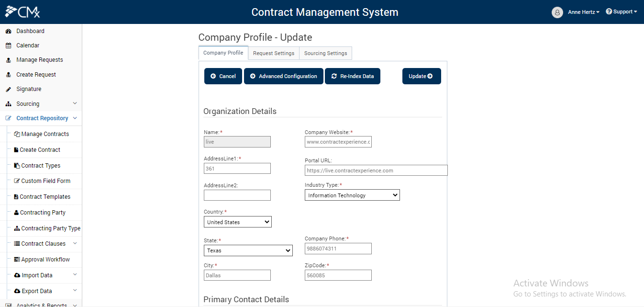Click the Create Request pencil icon
The height and width of the screenshot is (307, 644).
coord(10,74)
